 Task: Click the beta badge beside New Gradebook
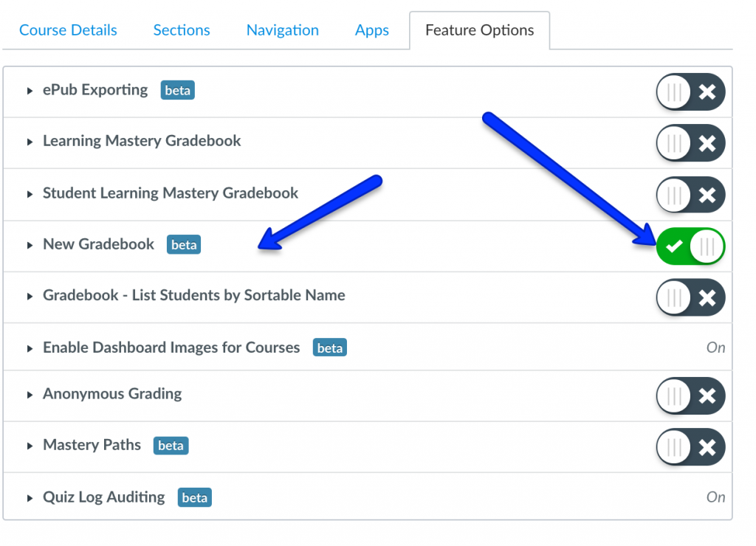point(184,245)
